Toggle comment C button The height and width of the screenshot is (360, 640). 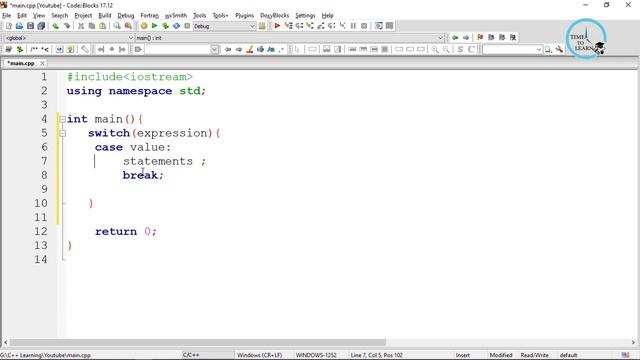point(471,49)
